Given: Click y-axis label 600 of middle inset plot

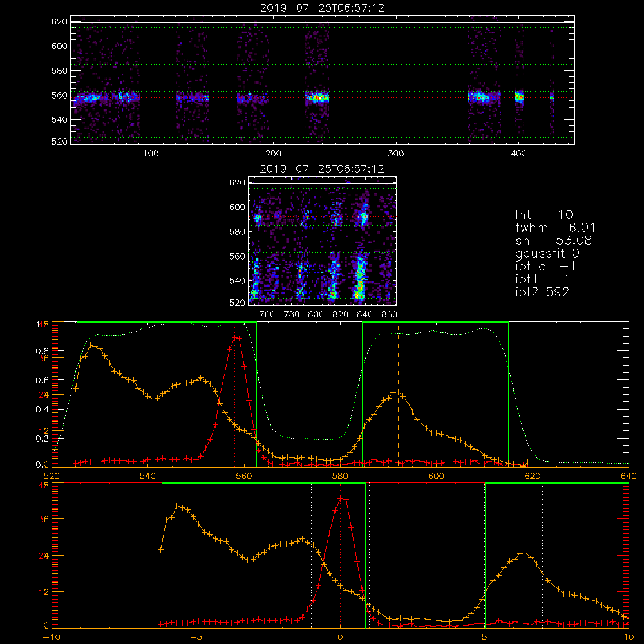Looking at the screenshot, I should point(237,207).
